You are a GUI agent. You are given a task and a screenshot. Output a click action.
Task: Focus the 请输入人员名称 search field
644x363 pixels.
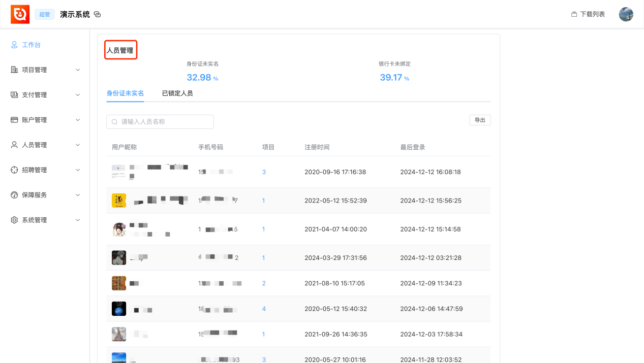tap(160, 122)
